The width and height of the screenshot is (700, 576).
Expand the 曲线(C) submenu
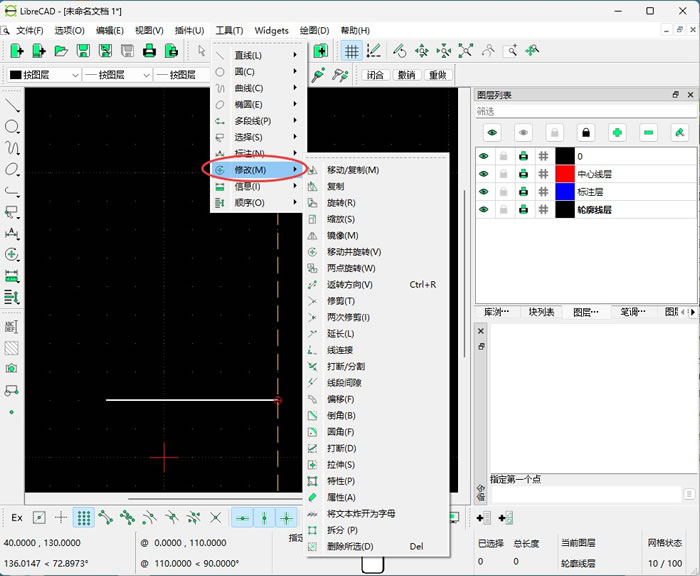pyautogui.click(x=258, y=88)
